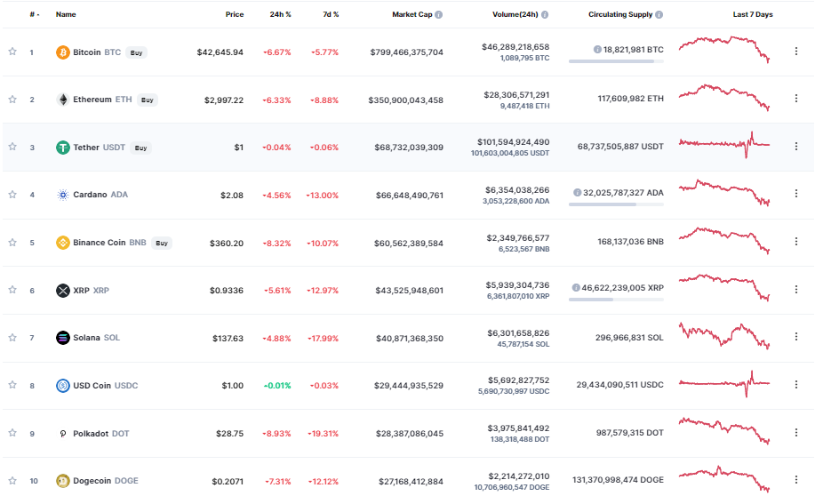Click the Dogecoin logo icon

click(x=63, y=481)
